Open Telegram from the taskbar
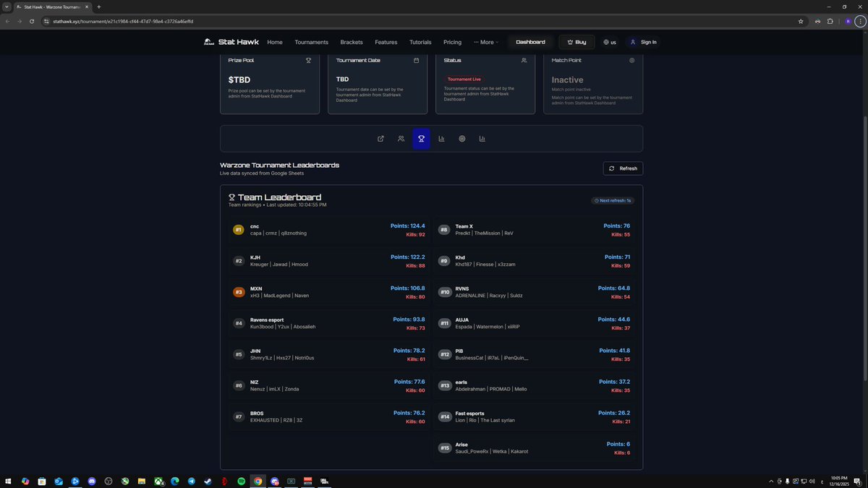Viewport: 868px width, 488px height. pyautogui.click(x=192, y=481)
